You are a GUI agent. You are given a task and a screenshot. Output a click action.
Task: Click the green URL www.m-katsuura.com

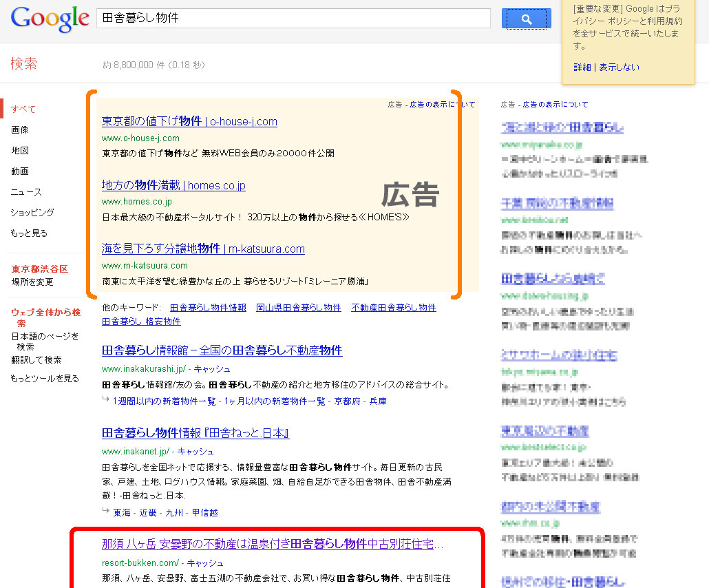pos(145,266)
